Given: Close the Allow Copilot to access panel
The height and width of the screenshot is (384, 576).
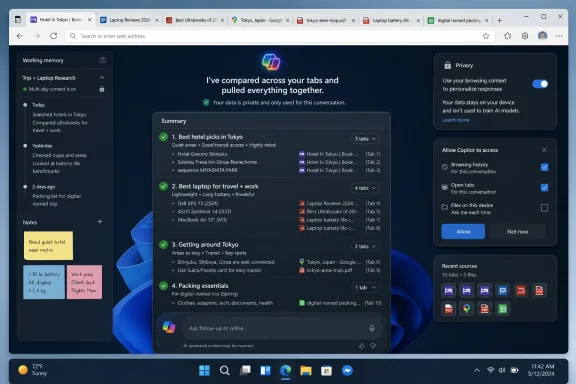Looking at the screenshot, I should pyautogui.click(x=544, y=150).
